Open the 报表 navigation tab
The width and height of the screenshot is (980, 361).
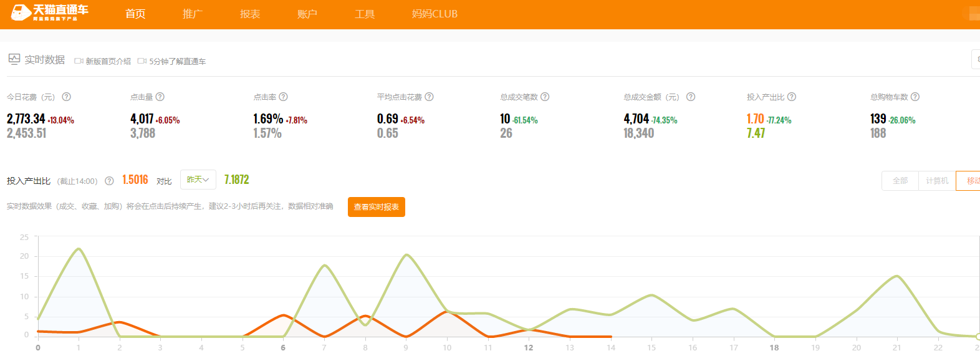click(x=250, y=14)
